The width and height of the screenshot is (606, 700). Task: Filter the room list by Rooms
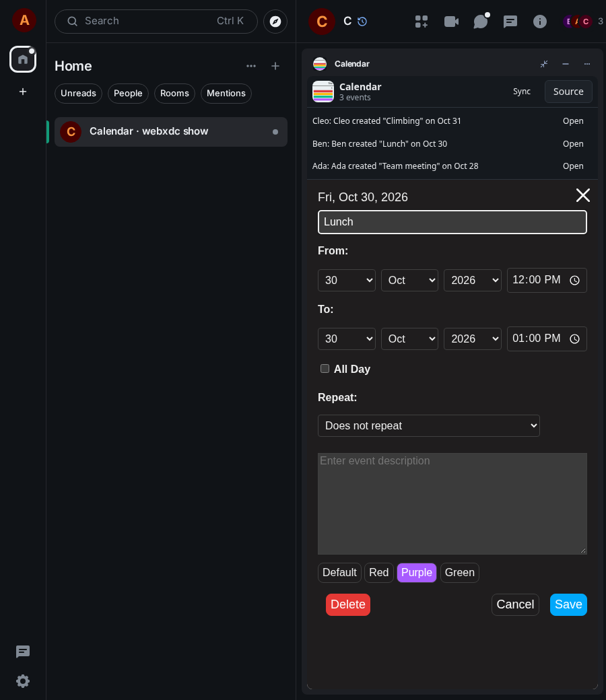tap(174, 94)
